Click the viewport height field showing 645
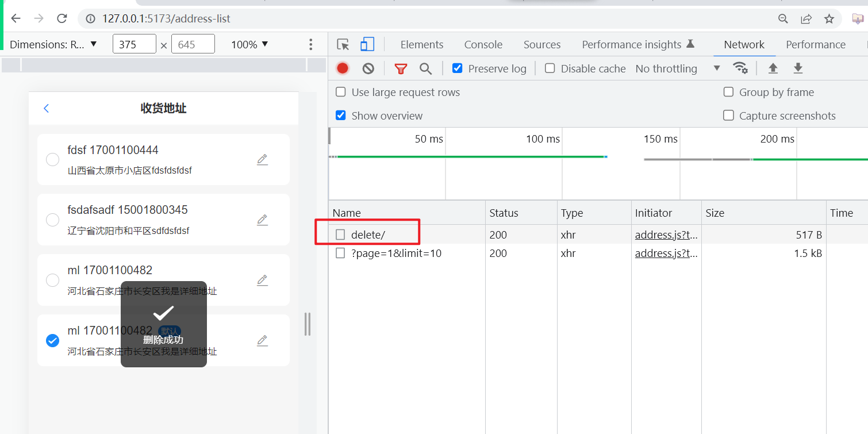The height and width of the screenshot is (434, 868). [193, 44]
